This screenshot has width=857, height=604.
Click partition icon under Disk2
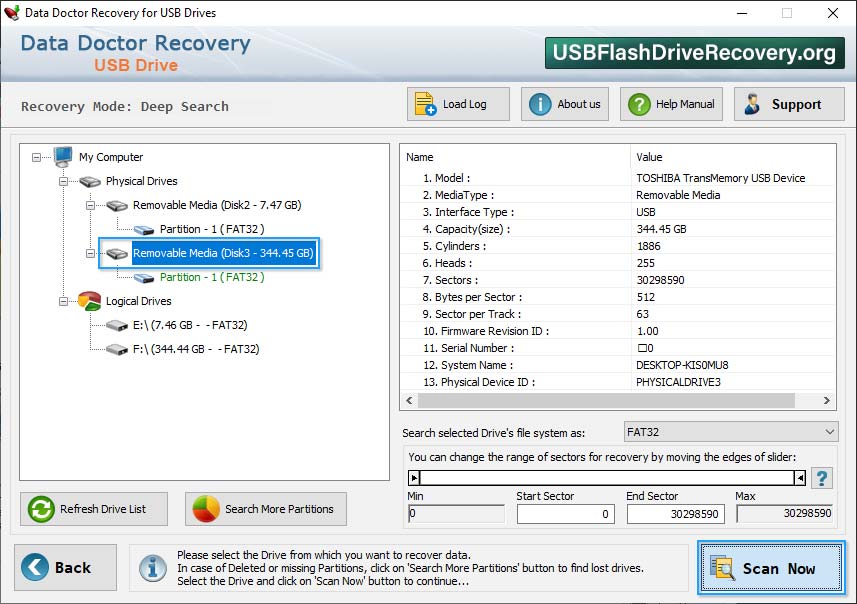click(144, 230)
